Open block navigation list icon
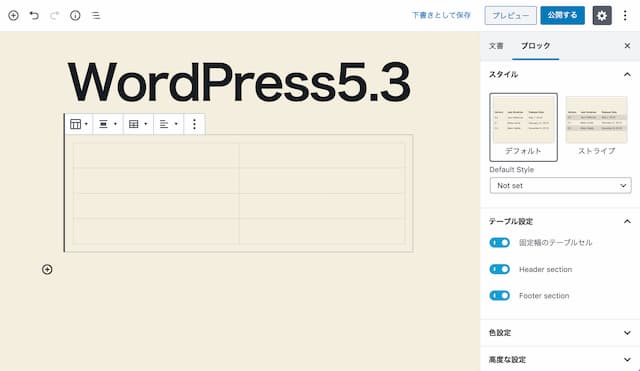 click(96, 16)
